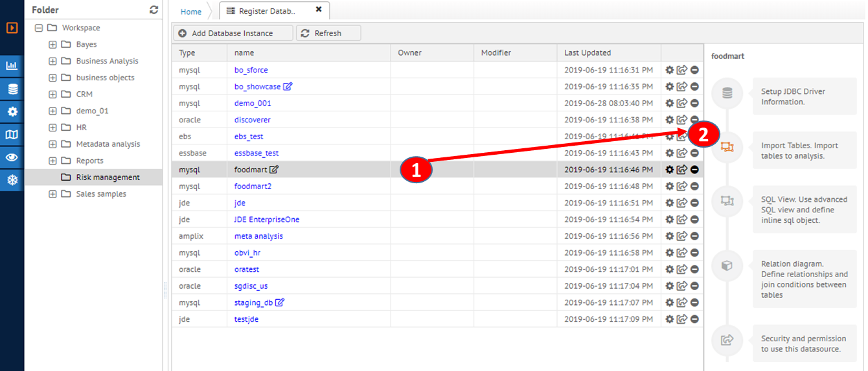Remove testjde using its minus icon
Viewport: 868px width, 371px height.
[x=694, y=319]
